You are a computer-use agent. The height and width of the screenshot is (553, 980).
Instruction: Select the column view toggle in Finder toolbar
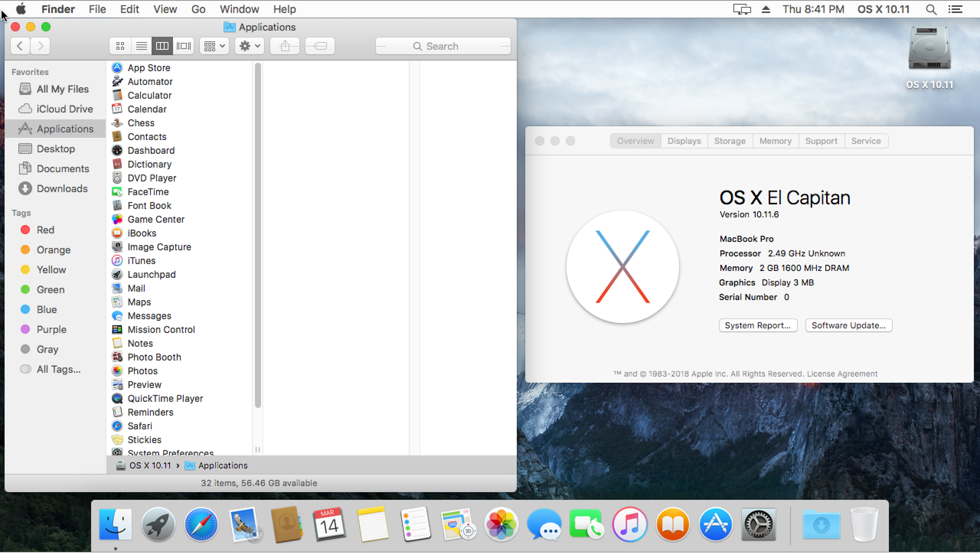click(162, 46)
